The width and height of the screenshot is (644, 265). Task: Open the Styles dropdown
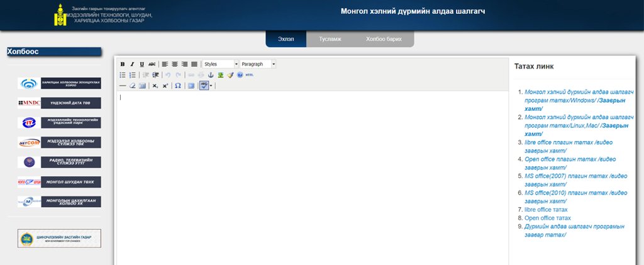click(236, 64)
